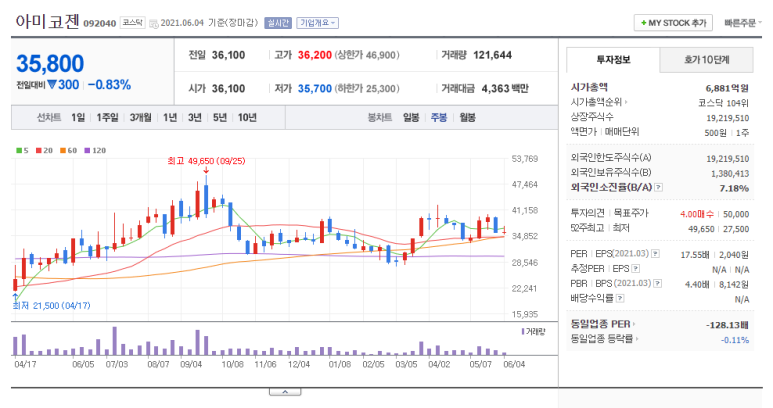This screenshot has width=773, height=408.
Task: Expand the 기업개요 dropdown
Action: 317,23
